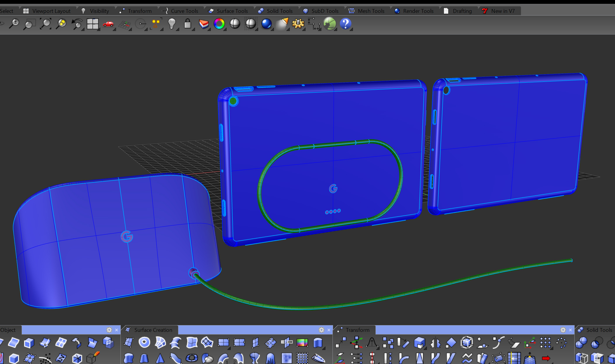Viewport: 615px width, 364px height.
Task: Click the 4 Viewports layout icon
Action: coord(92,24)
